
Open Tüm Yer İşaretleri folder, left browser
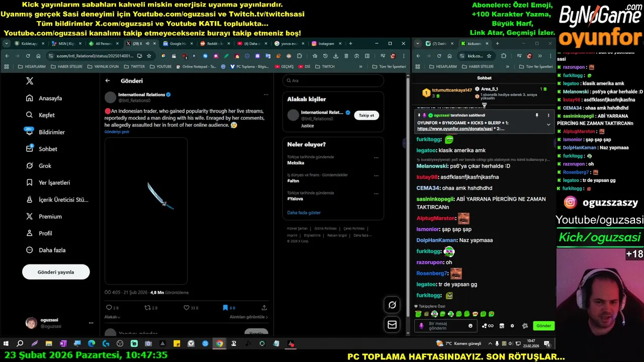[x=389, y=66]
